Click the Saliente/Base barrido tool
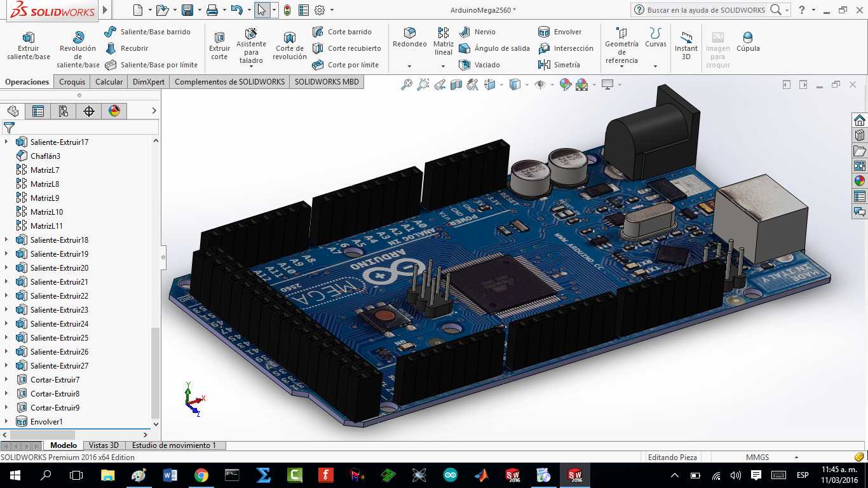The width and height of the screenshot is (868, 488). click(x=147, y=32)
